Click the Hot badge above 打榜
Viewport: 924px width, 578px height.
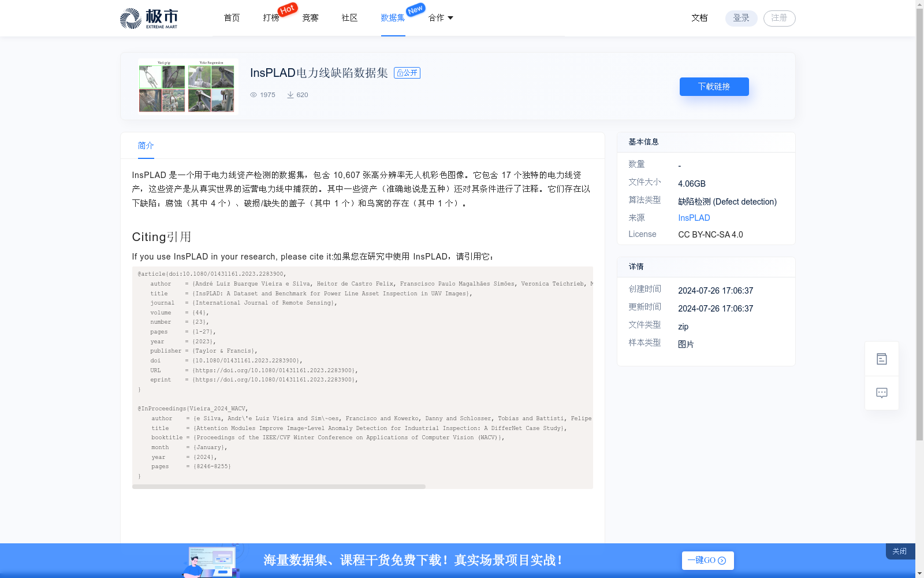(x=288, y=9)
